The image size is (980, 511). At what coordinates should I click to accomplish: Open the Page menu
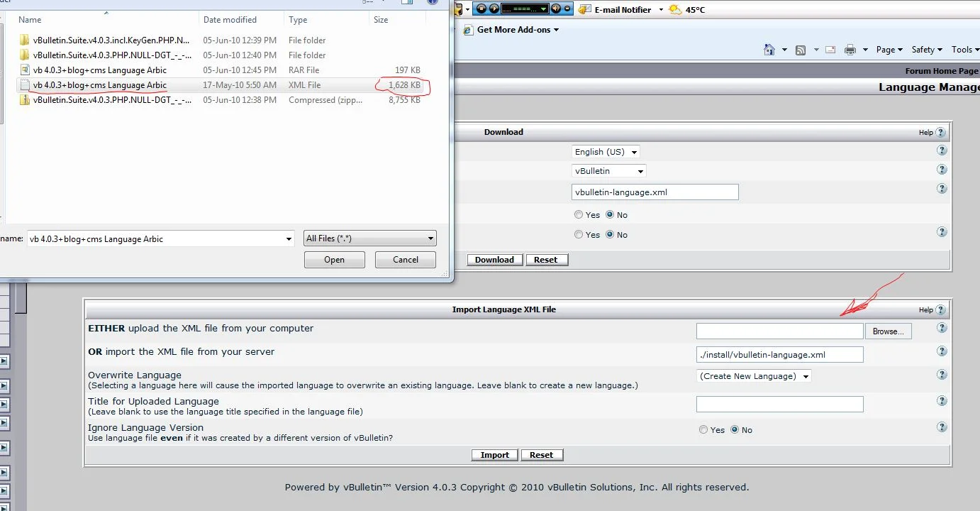point(889,50)
